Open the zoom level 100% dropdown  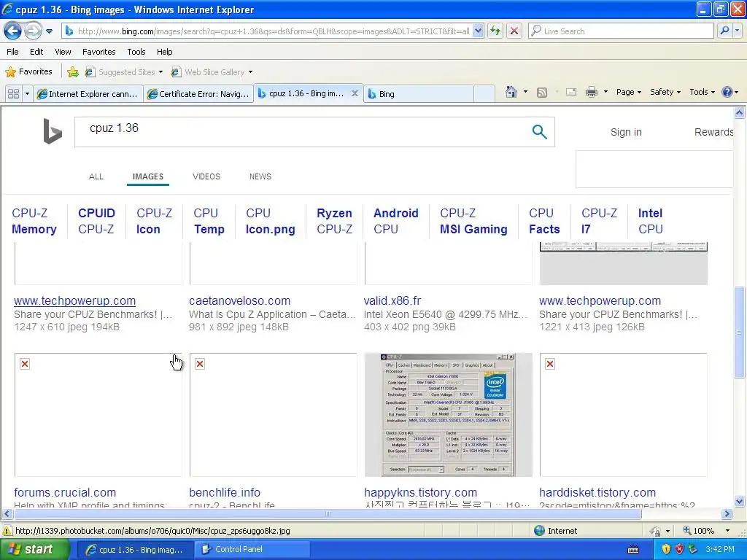727,531
